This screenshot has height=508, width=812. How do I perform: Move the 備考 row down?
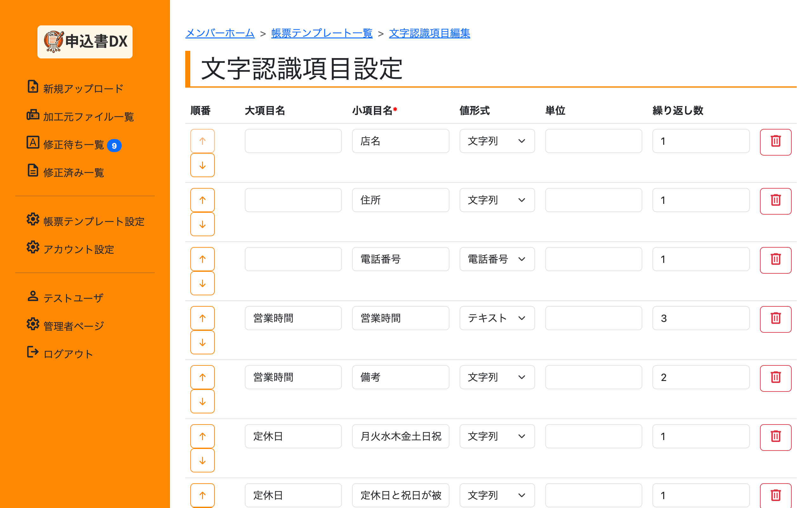point(202,401)
